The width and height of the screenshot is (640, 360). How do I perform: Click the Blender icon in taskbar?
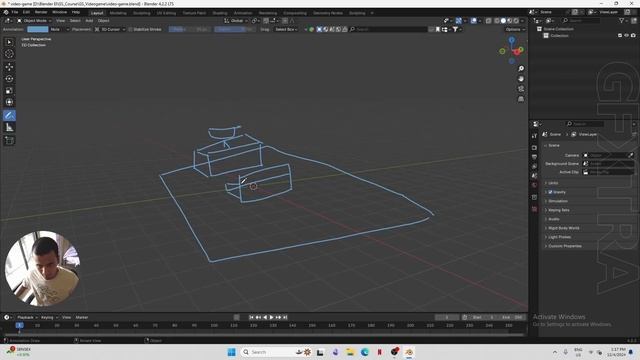[409, 352]
